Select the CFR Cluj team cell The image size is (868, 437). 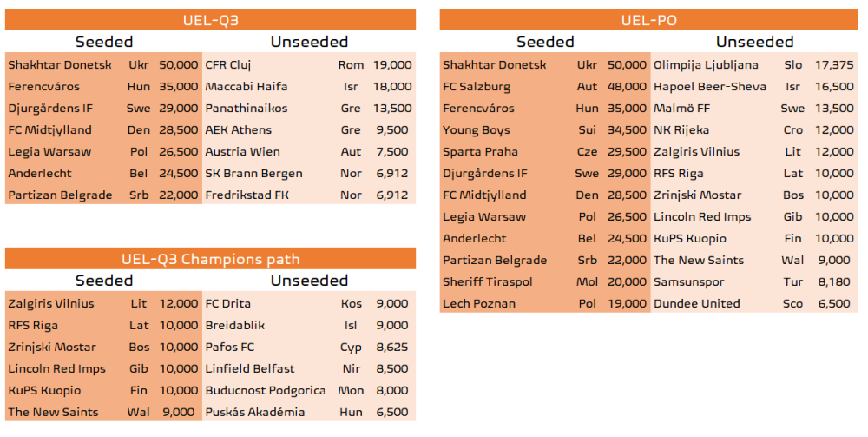pos(228,65)
